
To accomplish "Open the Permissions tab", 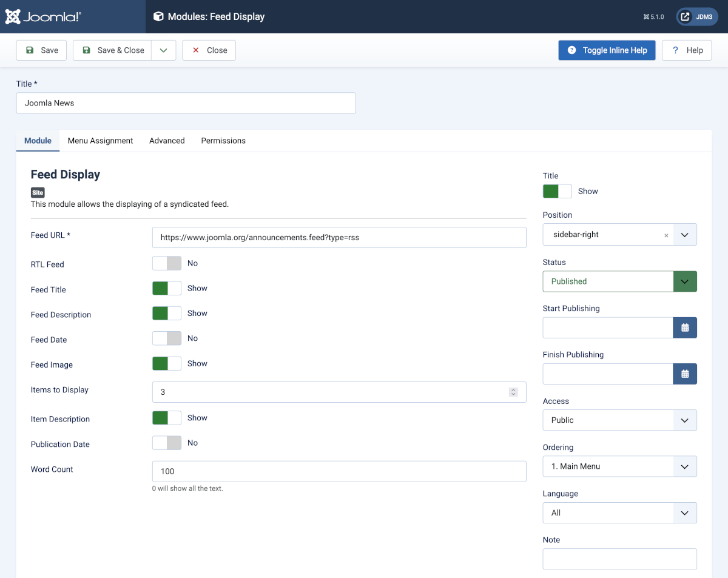I will click(223, 141).
